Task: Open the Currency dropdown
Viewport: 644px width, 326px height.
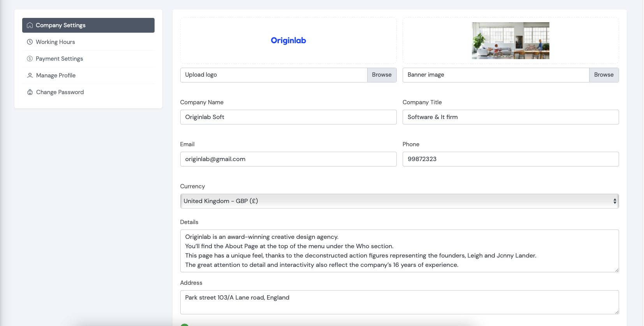Action: pos(399,201)
